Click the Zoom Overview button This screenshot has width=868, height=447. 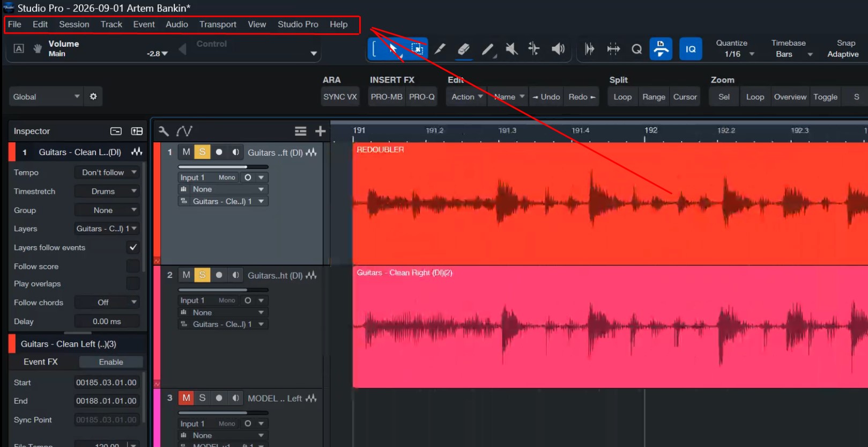[790, 97]
